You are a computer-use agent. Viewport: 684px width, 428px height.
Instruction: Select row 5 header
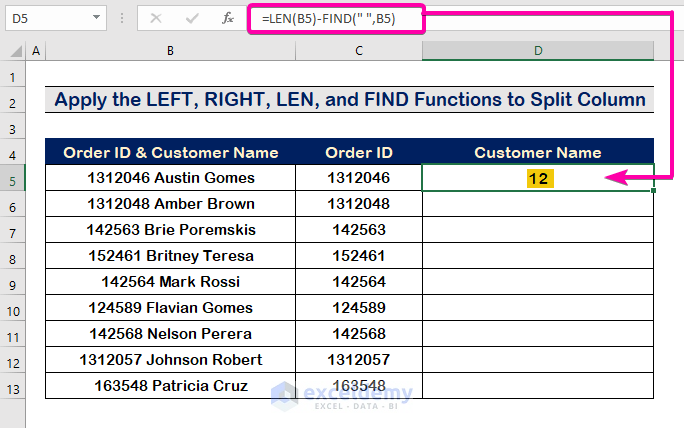pyautogui.click(x=13, y=178)
